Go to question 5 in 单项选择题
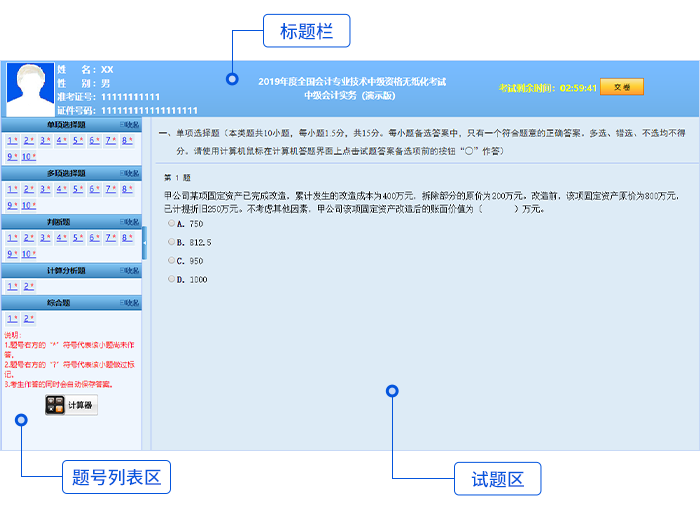The height and width of the screenshot is (508, 700). (77, 140)
